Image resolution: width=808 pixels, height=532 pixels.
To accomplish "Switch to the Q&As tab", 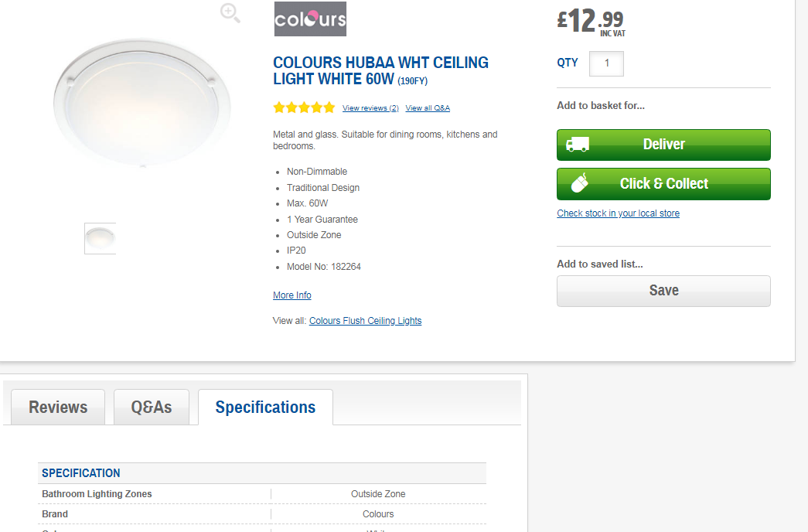I will (x=152, y=408).
